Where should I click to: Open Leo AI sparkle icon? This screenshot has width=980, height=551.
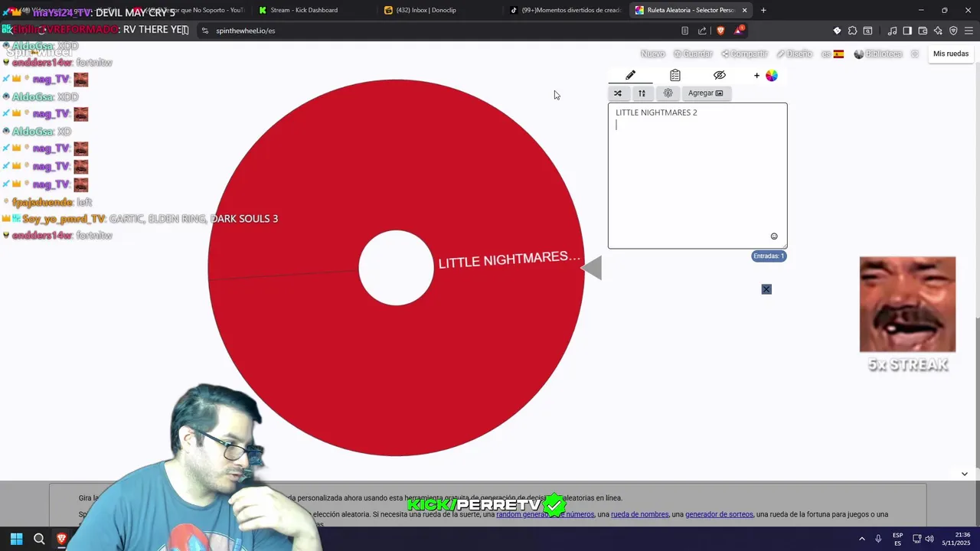coord(938,31)
